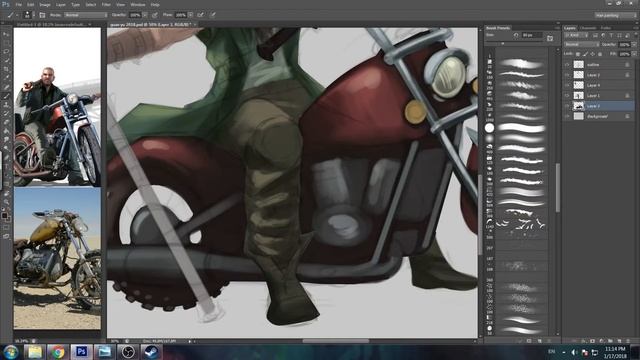Select the Quick Selection tool
This screenshot has height=360, width=640.
6,60
